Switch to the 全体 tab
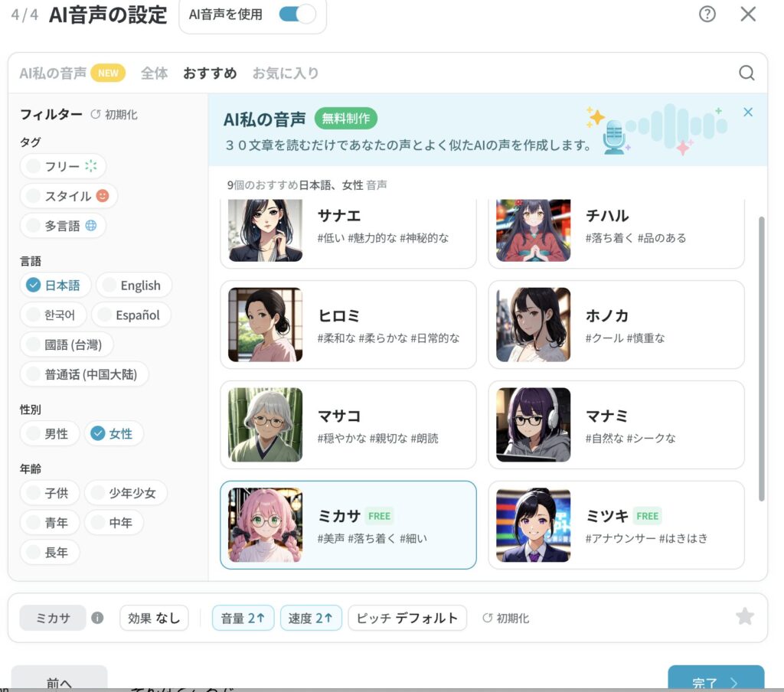This screenshot has height=692, width=784. pyautogui.click(x=154, y=73)
